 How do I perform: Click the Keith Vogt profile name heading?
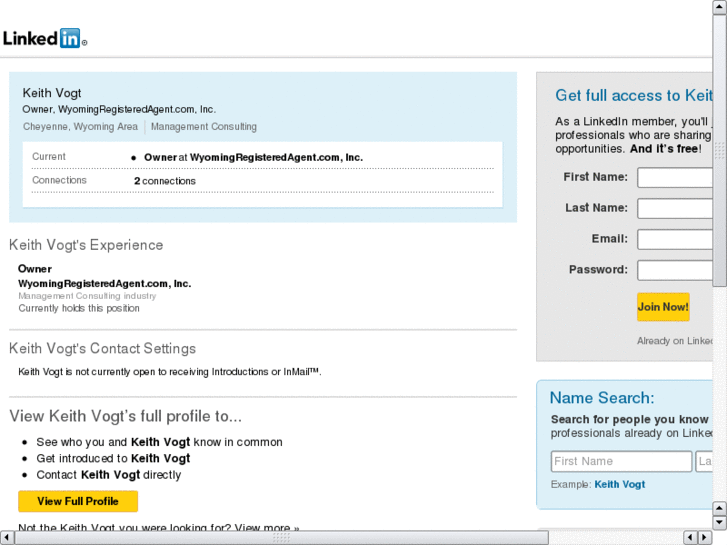pyautogui.click(x=52, y=93)
